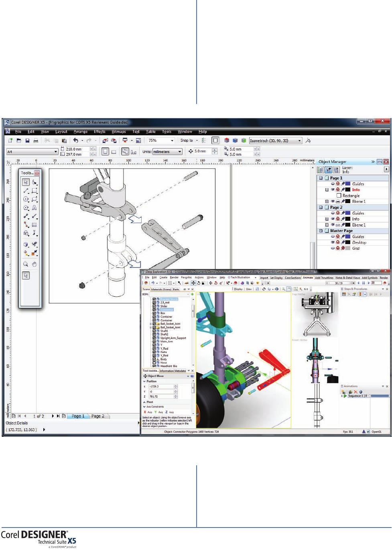Select the Table tool in the toolbox
The height and width of the screenshot is (550, 392).
pos(35,225)
